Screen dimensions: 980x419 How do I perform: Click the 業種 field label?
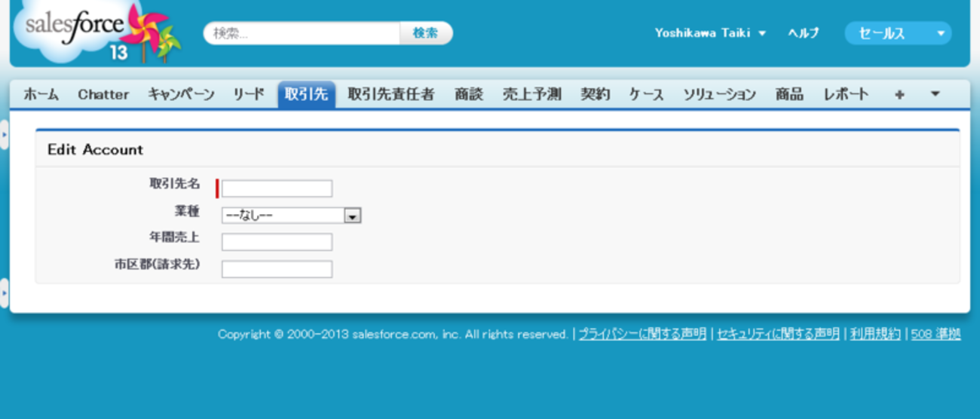click(x=187, y=211)
